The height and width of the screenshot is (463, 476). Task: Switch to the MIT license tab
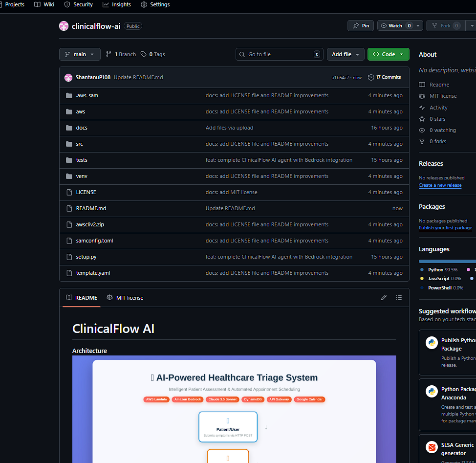[x=125, y=298]
